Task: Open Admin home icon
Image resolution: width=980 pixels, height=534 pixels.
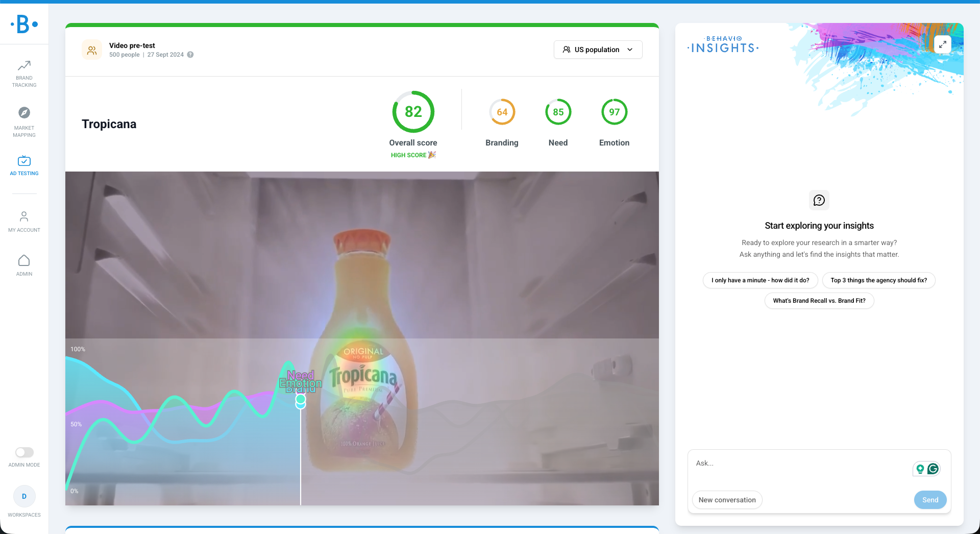Action: (x=24, y=261)
